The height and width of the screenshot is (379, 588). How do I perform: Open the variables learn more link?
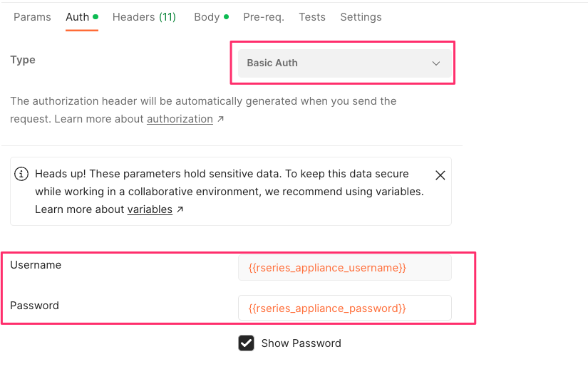click(x=150, y=209)
